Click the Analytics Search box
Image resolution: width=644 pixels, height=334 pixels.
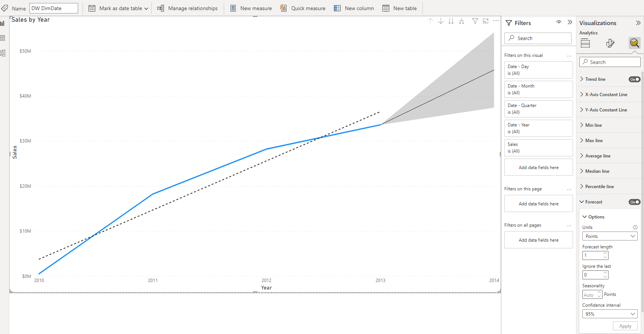click(610, 62)
